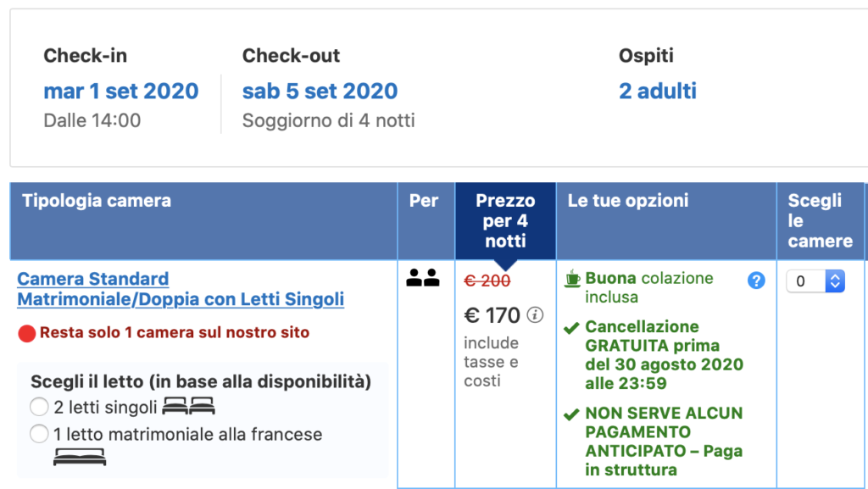Viewport: 868px width, 489px height.
Task: Click the double bed icon
Action: 80,457
